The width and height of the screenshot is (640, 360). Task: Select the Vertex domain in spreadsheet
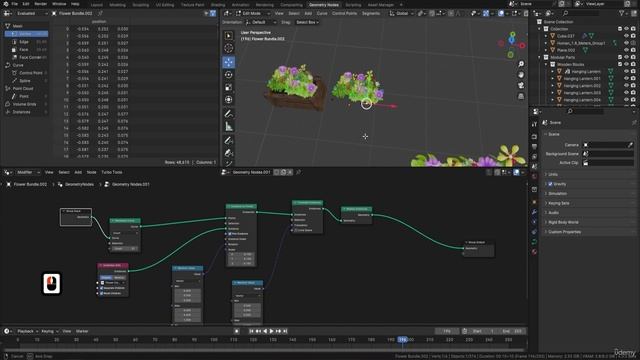26,34
